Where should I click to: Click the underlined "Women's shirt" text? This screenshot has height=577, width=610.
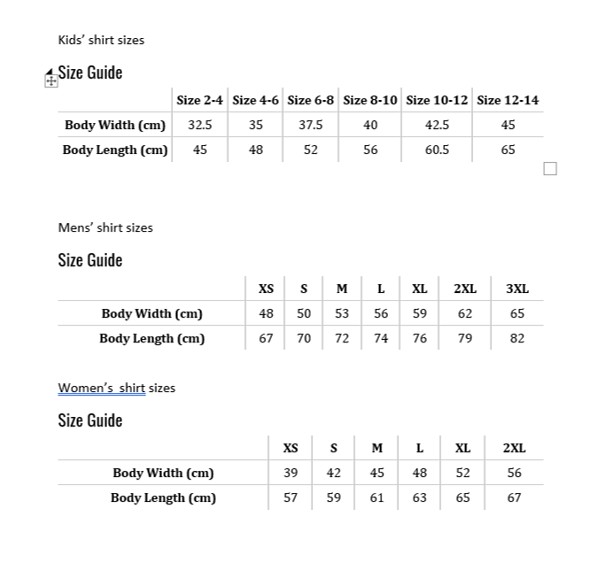point(101,387)
